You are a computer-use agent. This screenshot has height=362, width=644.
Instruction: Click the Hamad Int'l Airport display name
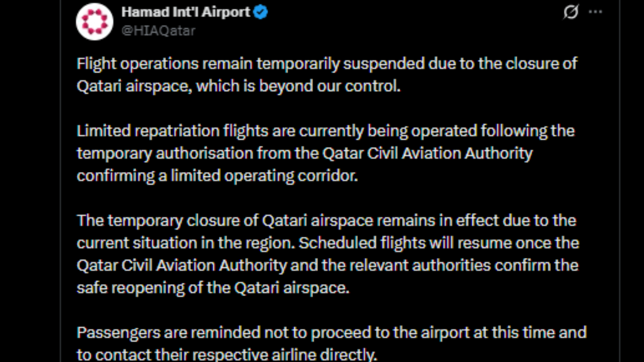(x=185, y=12)
